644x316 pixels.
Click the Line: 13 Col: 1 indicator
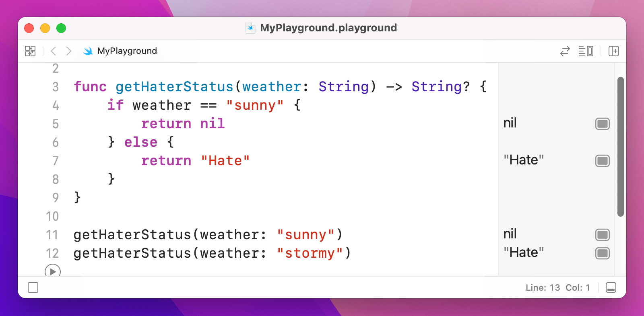click(558, 287)
